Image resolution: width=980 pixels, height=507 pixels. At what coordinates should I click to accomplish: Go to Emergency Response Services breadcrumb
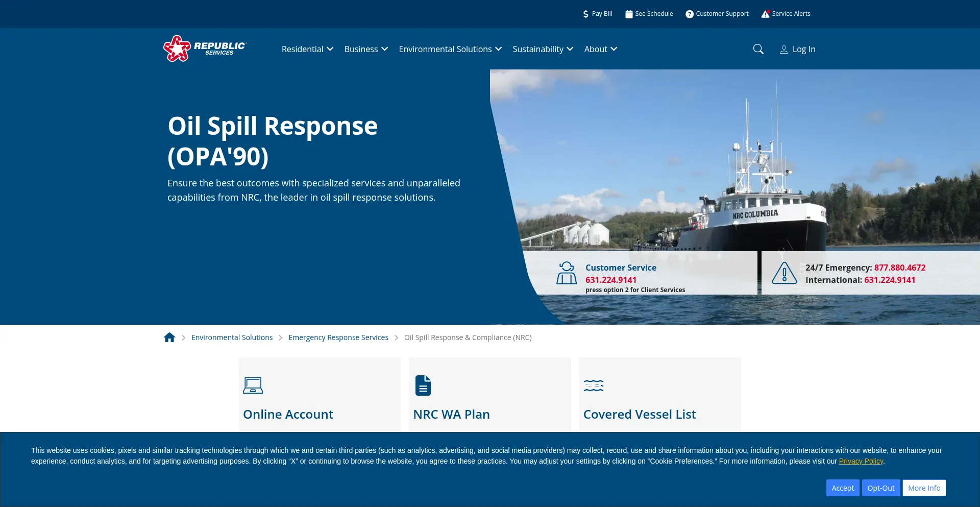(338, 337)
